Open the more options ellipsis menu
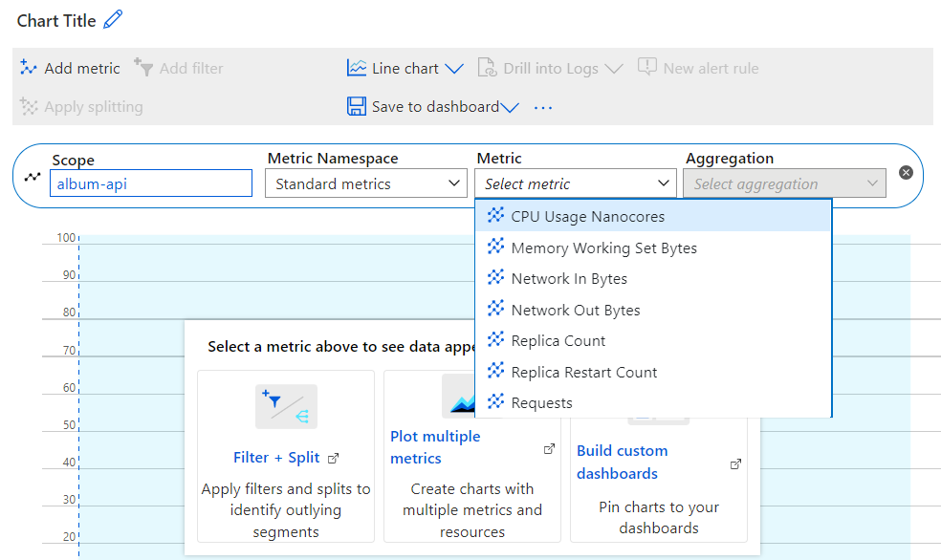Image resolution: width=941 pixels, height=560 pixels. 543,107
